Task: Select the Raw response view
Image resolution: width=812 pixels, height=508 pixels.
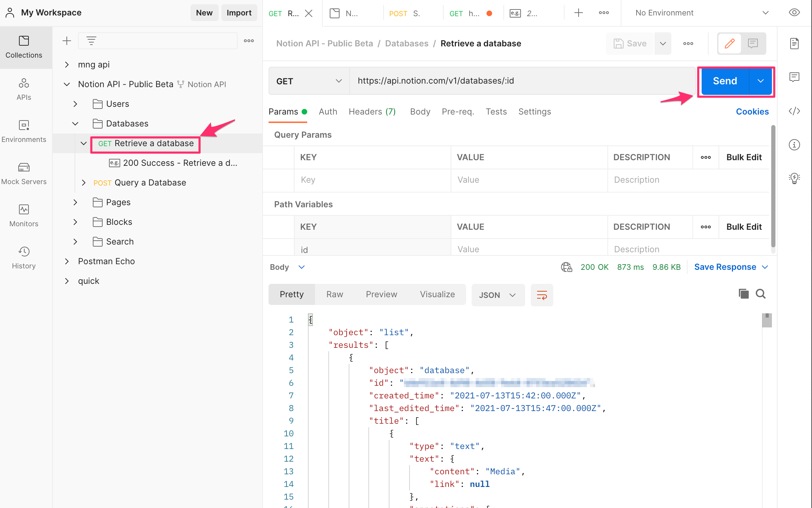Action: coord(335,294)
